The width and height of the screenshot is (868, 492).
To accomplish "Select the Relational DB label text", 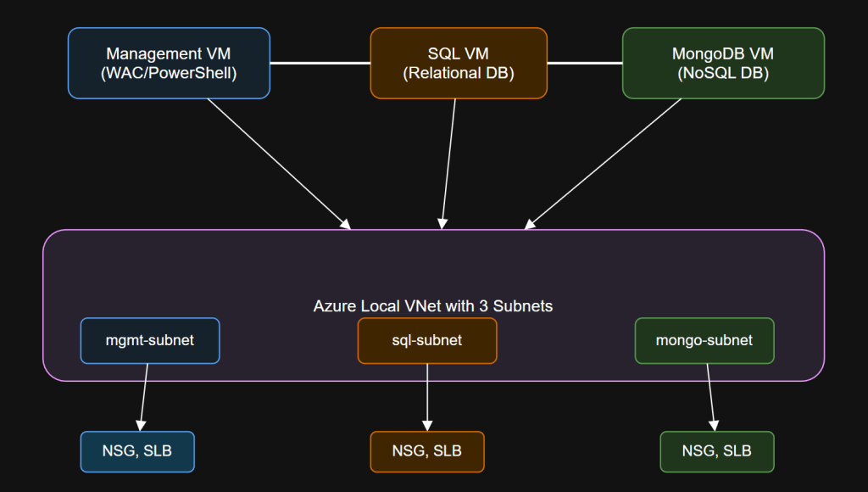I will point(459,72).
